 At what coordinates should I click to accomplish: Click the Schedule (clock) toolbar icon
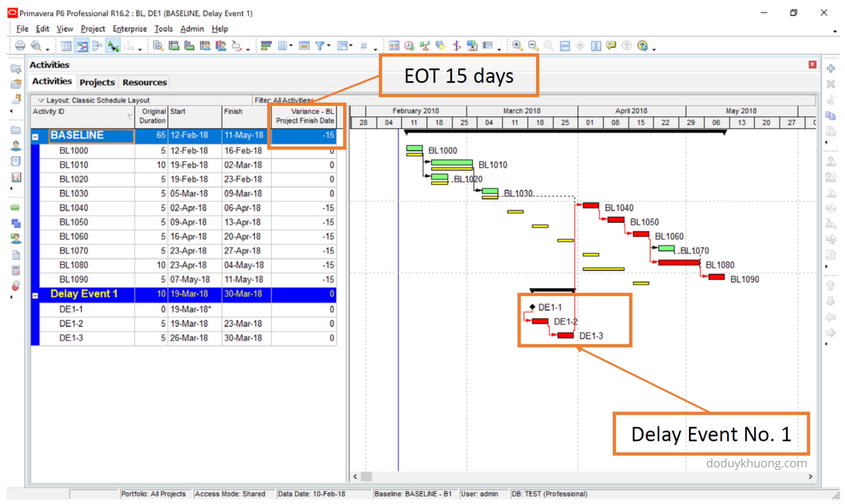tap(409, 46)
